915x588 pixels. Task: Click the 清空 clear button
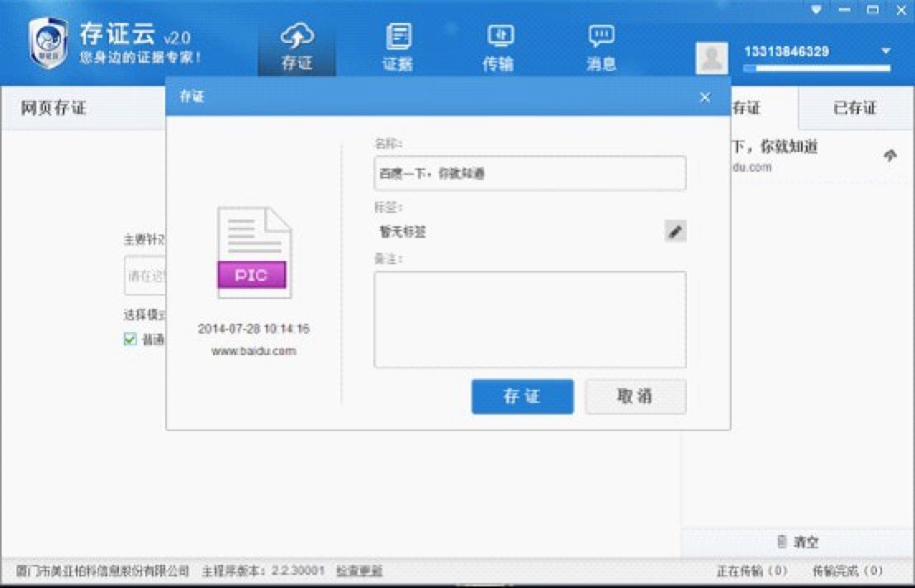pos(799,542)
